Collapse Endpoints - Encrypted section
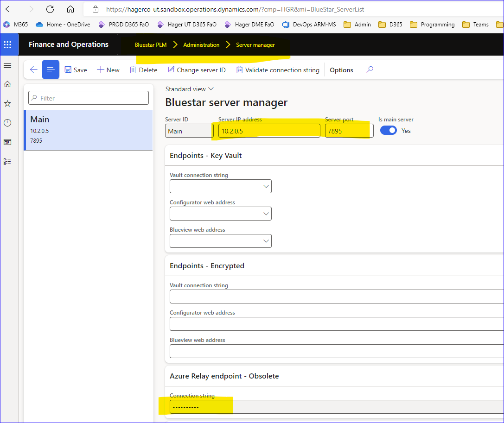This screenshot has height=423, width=504. (x=207, y=265)
